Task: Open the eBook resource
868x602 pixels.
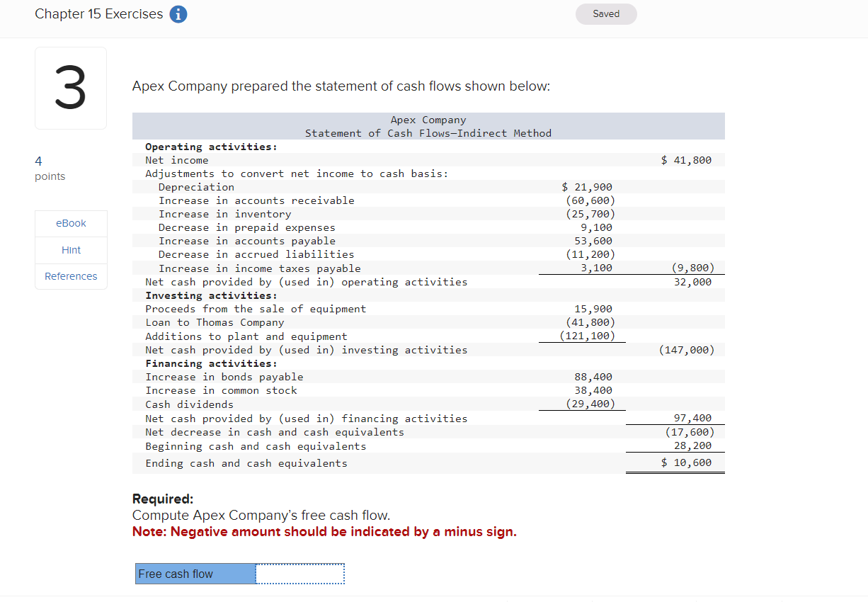Action: (x=71, y=223)
